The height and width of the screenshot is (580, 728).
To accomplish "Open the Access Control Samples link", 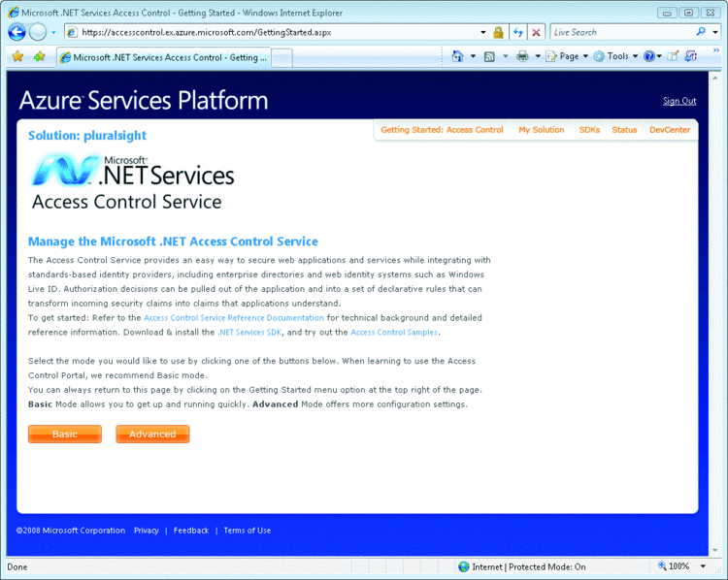I will tap(394, 333).
